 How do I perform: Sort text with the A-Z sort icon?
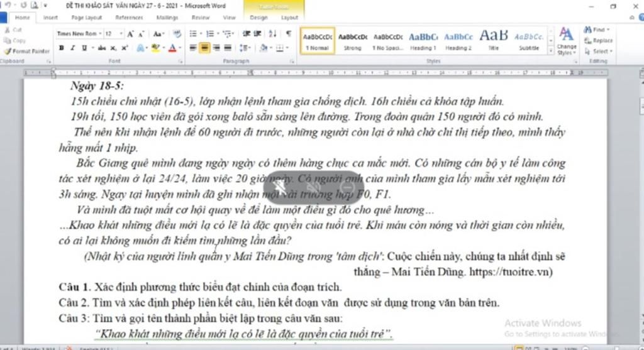coord(272,34)
